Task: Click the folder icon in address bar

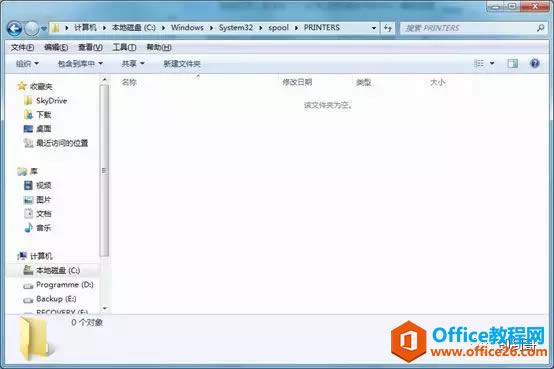Action: [55, 28]
